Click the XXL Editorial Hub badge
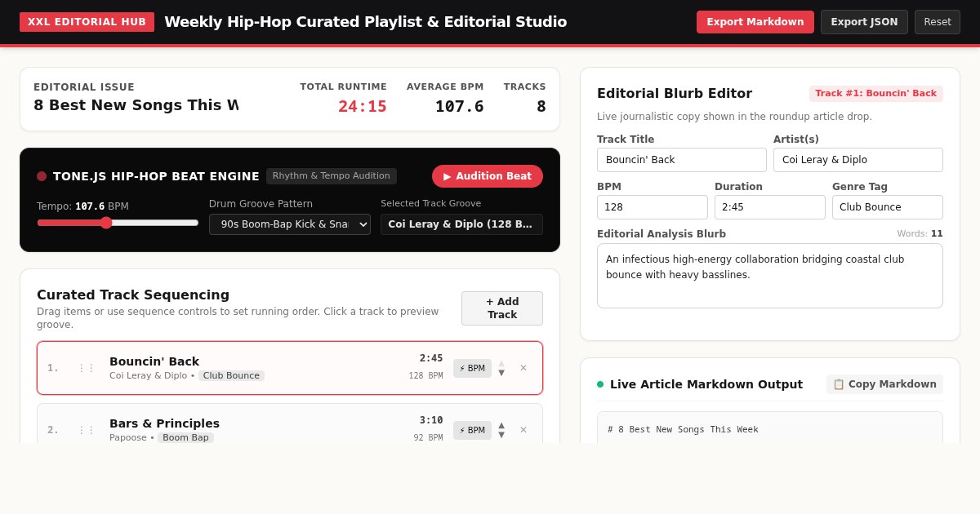The width and height of the screenshot is (980, 514). coord(87,22)
